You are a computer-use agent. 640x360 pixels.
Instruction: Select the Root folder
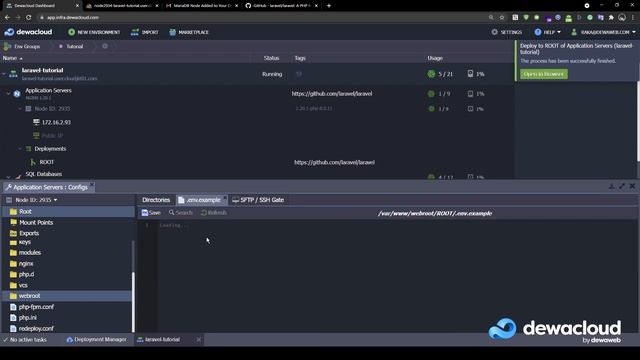tap(67, 211)
